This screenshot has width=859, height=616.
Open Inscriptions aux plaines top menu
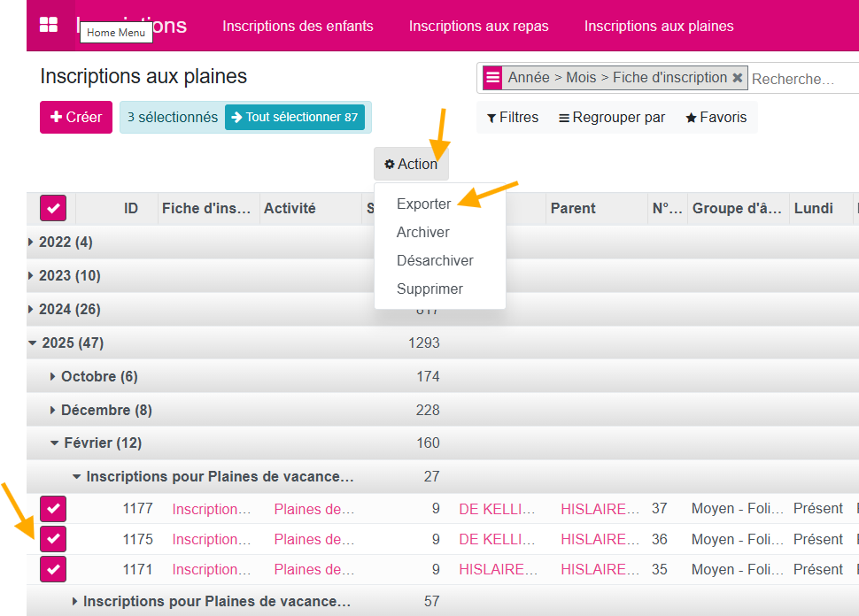click(659, 26)
